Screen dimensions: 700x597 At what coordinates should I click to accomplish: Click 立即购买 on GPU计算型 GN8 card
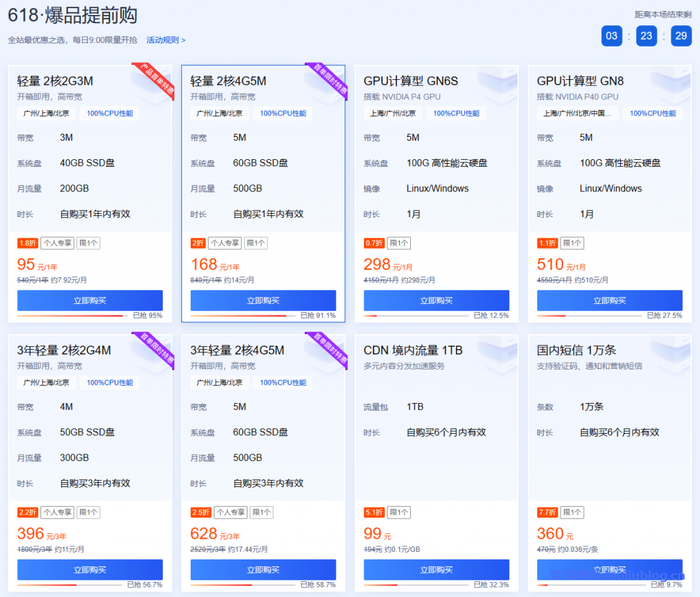(x=610, y=300)
